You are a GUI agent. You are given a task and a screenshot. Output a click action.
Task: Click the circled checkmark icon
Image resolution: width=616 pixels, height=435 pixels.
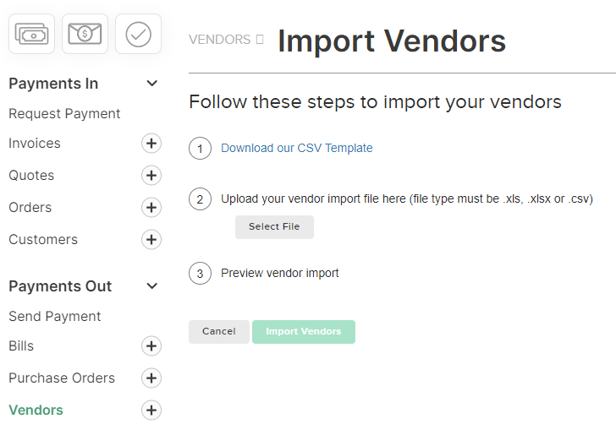click(x=138, y=34)
